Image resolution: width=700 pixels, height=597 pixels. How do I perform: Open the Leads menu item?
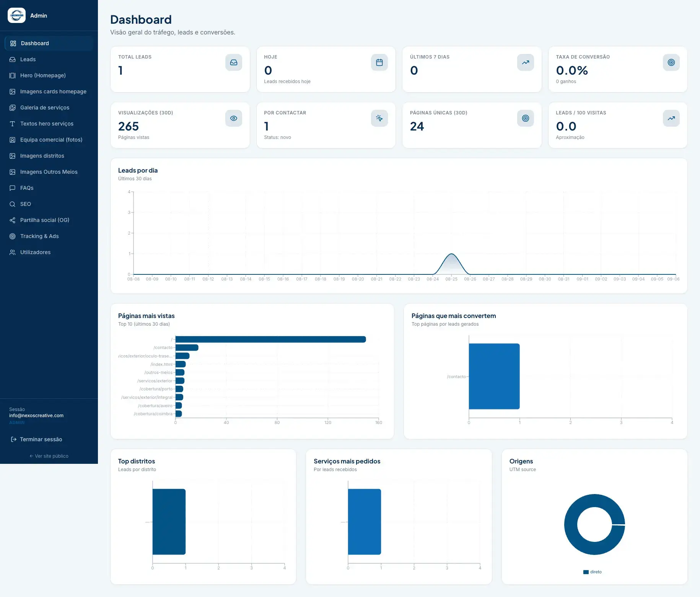(x=49, y=59)
